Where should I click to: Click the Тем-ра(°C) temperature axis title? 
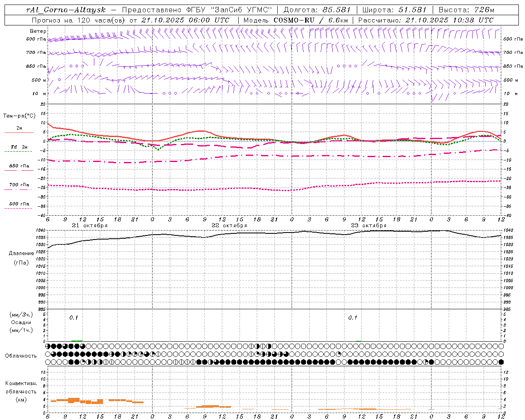tap(19, 116)
